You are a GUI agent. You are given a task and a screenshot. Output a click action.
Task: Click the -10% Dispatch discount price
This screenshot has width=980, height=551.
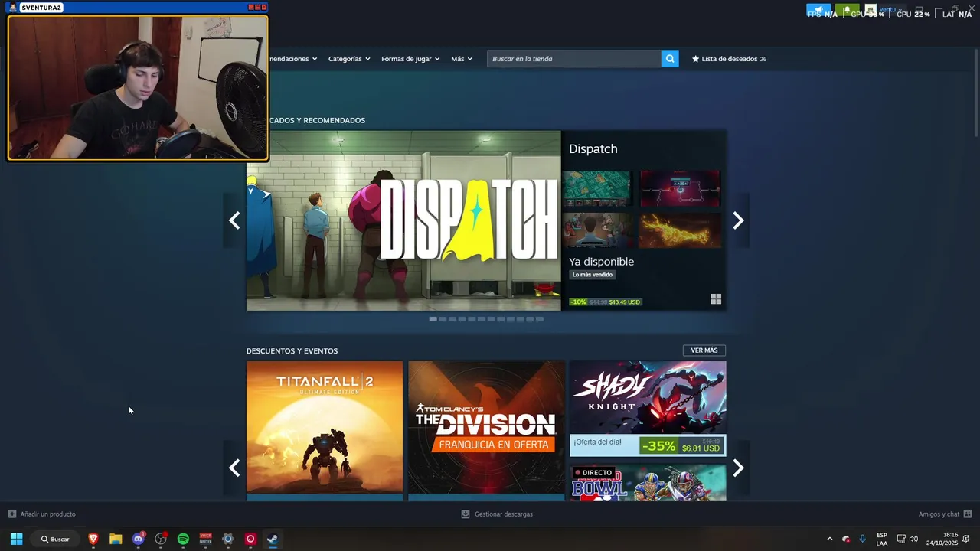coord(605,302)
